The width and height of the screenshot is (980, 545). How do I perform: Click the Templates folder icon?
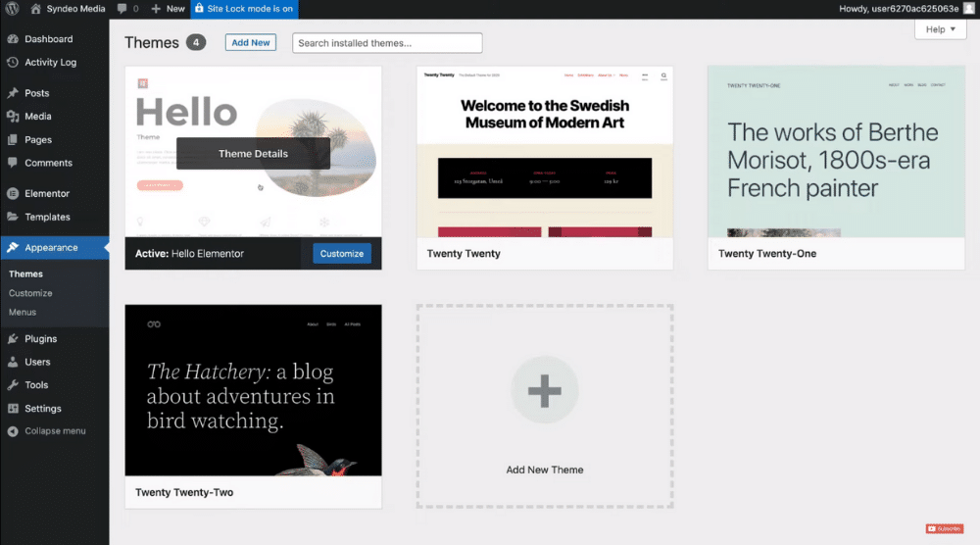[x=13, y=217]
